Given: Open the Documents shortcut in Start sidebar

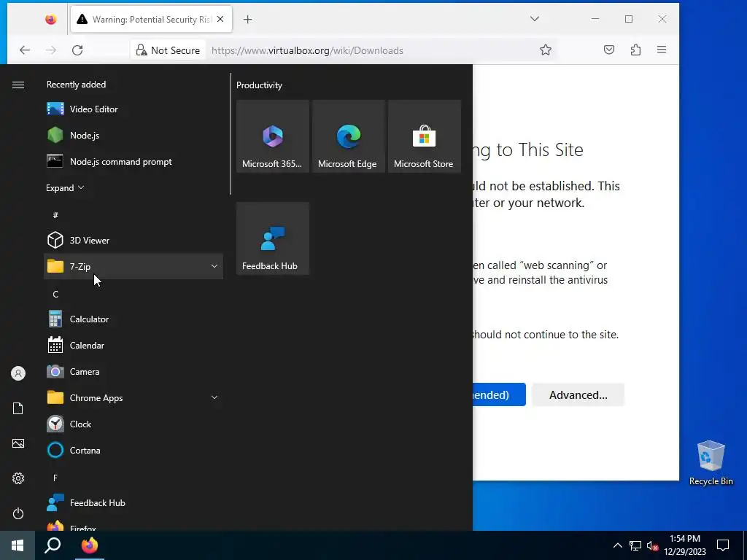Looking at the screenshot, I should [18, 408].
